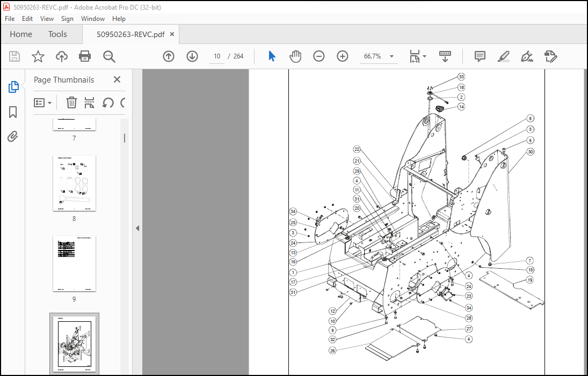
Task: Choose the Selection arrow tool
Action: click(272, 56)
